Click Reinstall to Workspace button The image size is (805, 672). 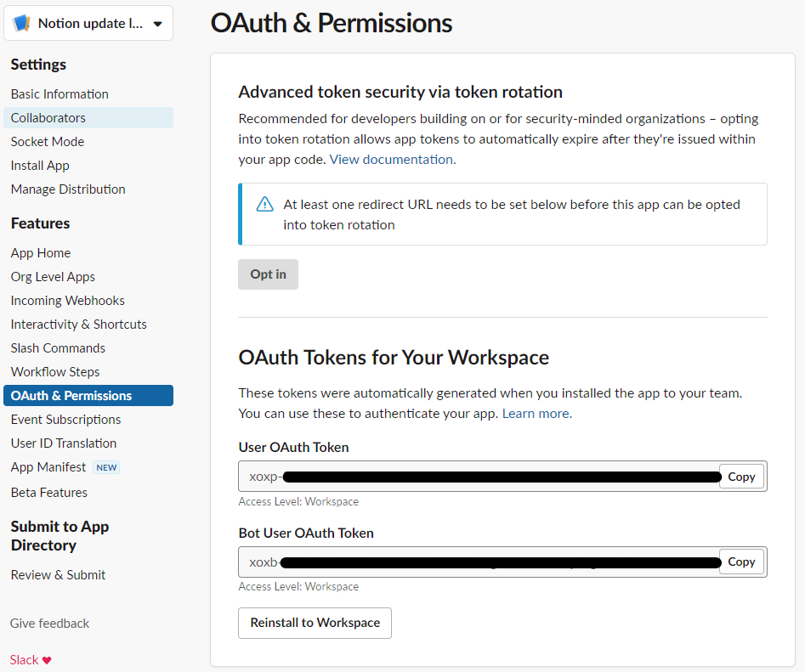coord(315,623)
